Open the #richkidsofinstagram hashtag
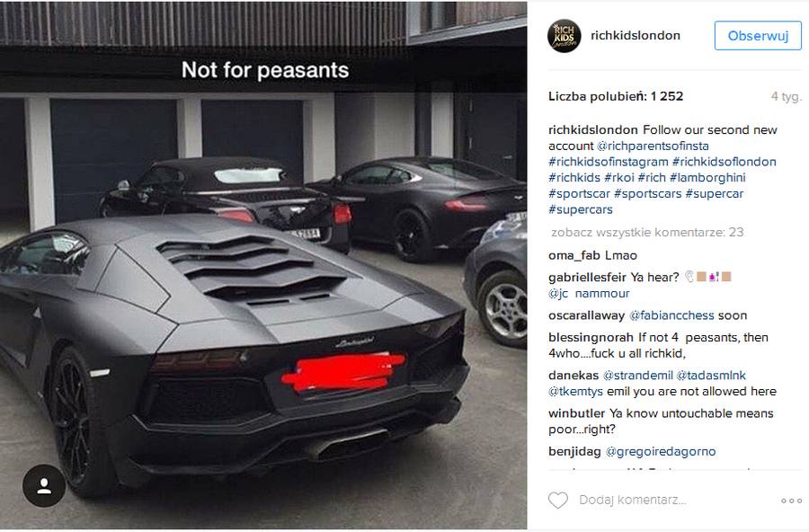The height and width of the screenshot is (532, 809). pyautogui.click(x=609, y=162)
